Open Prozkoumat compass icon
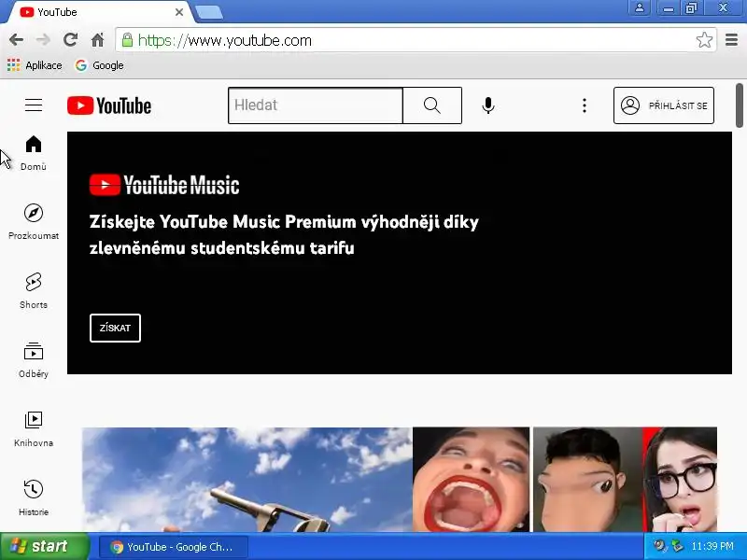 [34, 213]
